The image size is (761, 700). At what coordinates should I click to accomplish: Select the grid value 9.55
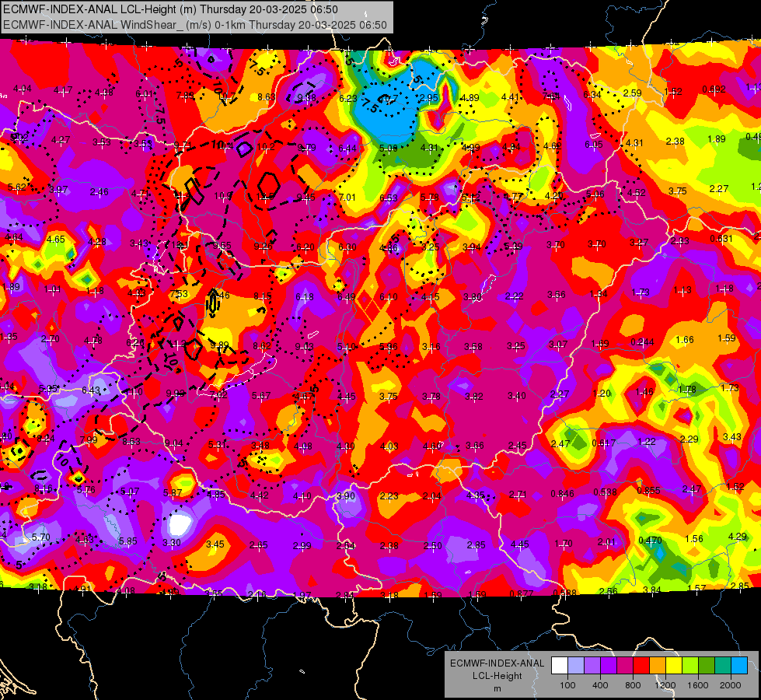point(222,245)
